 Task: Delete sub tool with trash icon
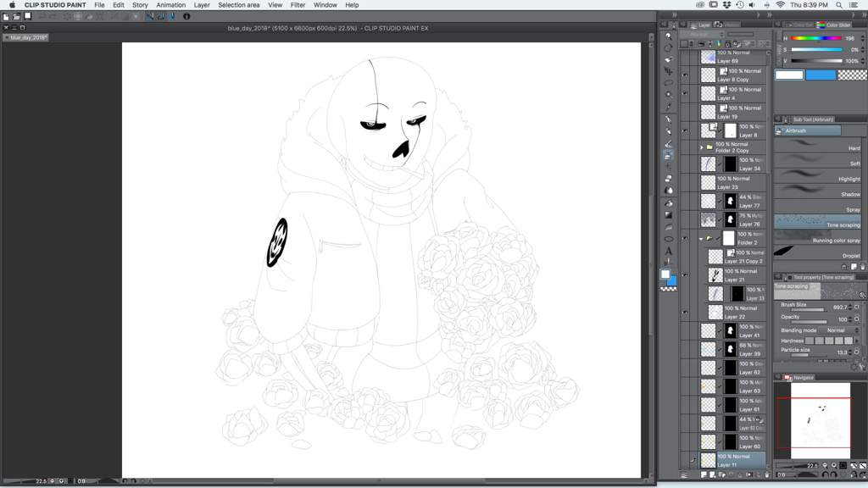click(x=862, y=267)
